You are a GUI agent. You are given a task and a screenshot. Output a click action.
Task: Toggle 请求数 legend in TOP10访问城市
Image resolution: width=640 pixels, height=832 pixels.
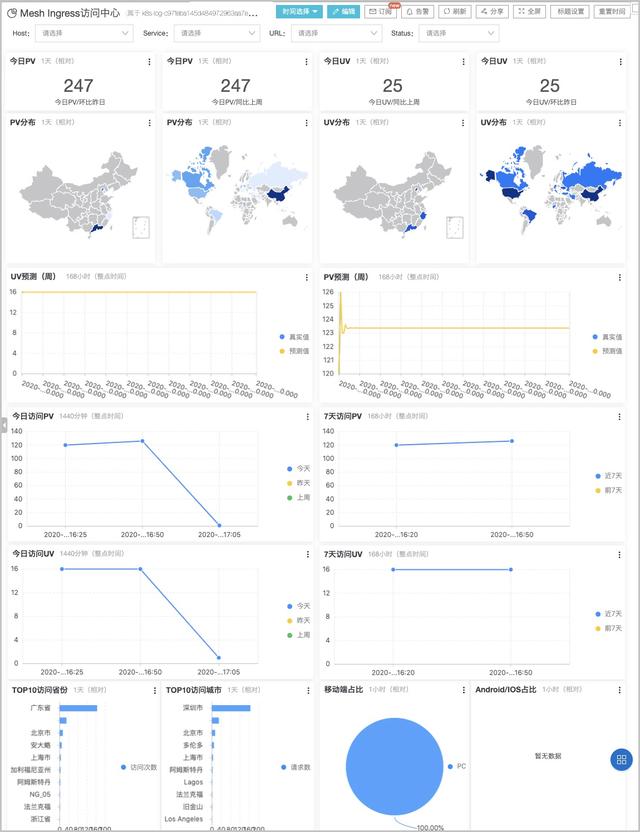tap(296, 767)
